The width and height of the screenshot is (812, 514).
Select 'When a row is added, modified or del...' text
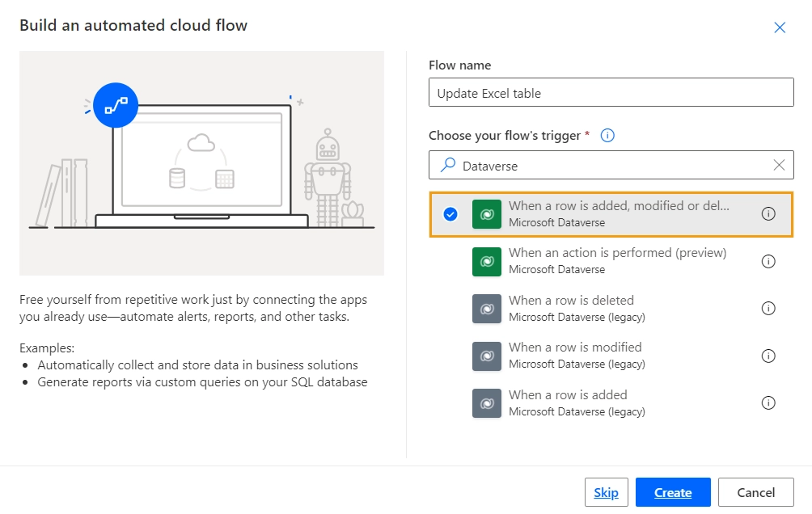[619, 206]
